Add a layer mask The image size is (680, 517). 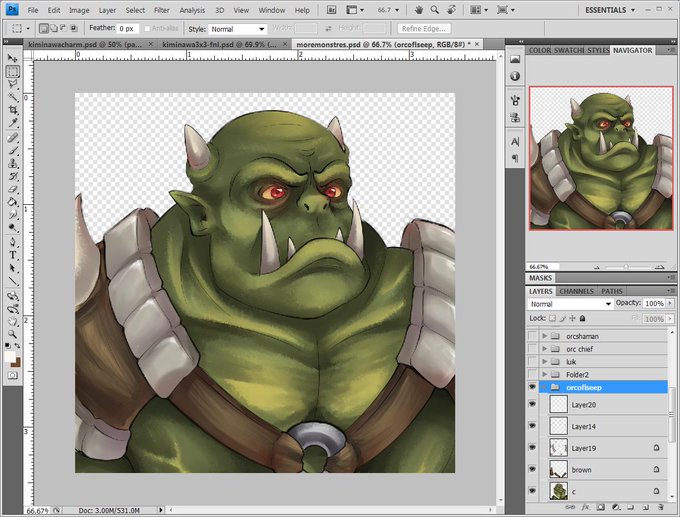point(601,507)
